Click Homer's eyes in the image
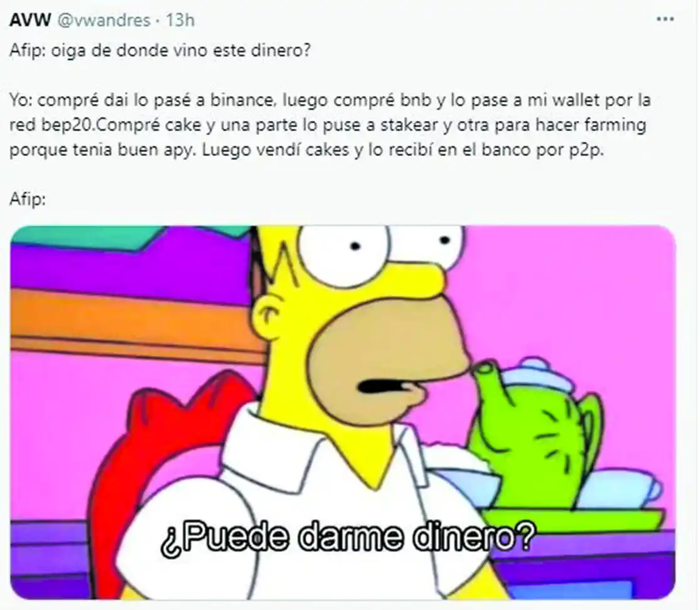700x610 pixels. point(380,250)
